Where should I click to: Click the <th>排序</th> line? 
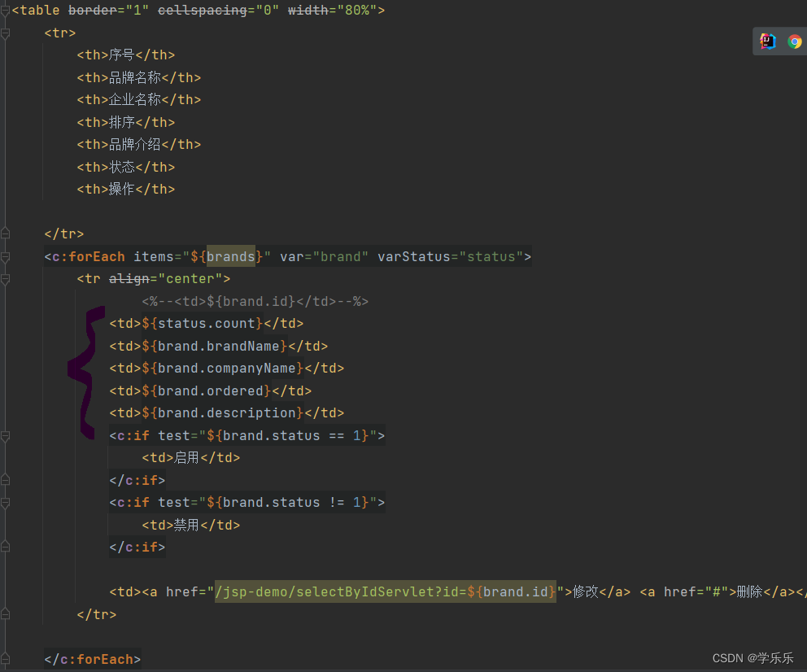(125, 122)
